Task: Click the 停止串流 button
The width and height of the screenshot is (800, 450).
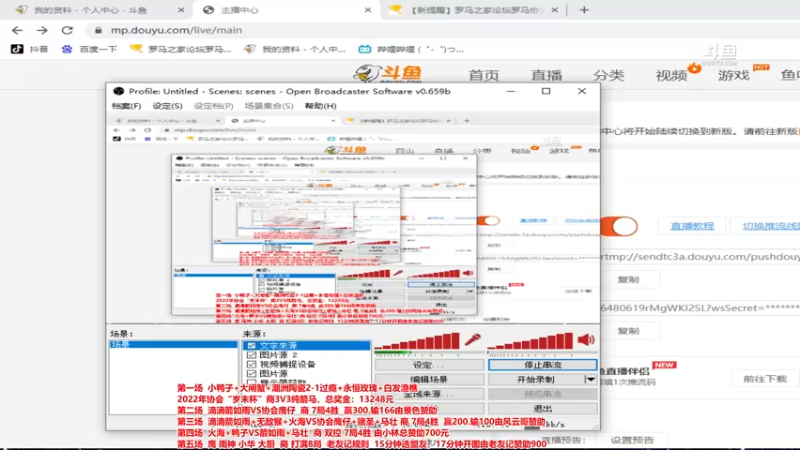Action: pyautogui.click(x=542, y=365)
